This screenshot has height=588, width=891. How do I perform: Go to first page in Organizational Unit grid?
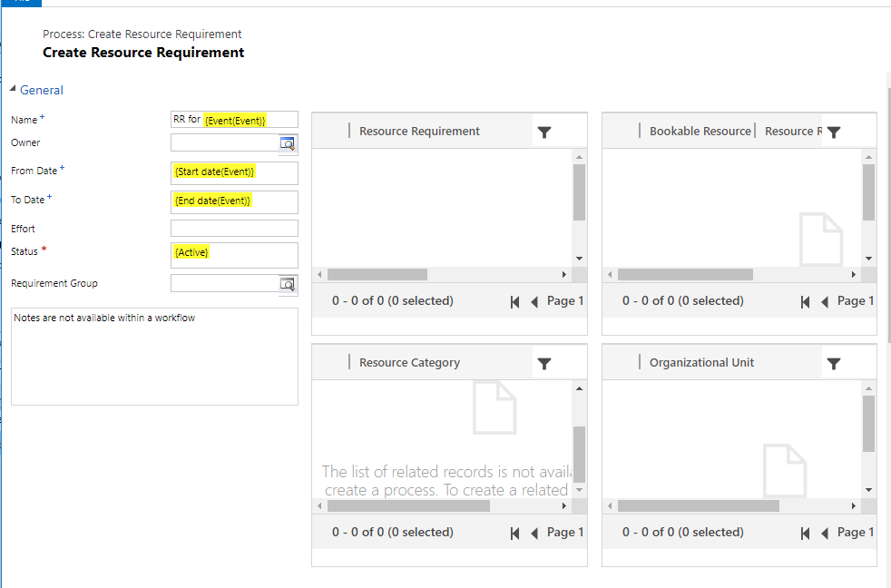[x=806, y=533]
